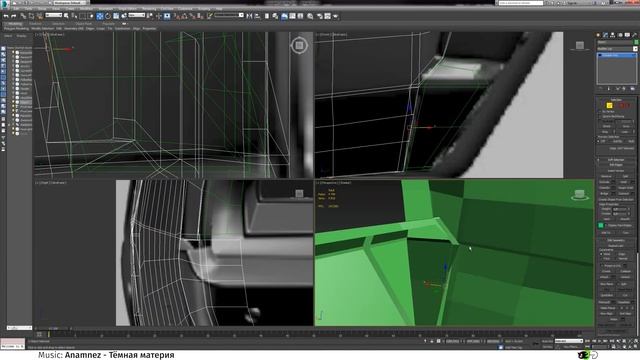Activate the Select and Rotate tool

point(108,16)
